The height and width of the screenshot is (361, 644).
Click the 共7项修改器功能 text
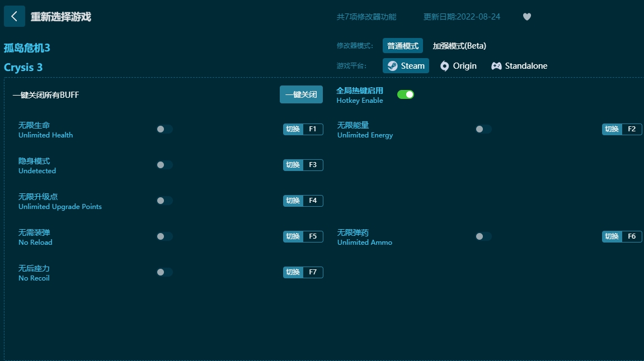tap(366, 17)
